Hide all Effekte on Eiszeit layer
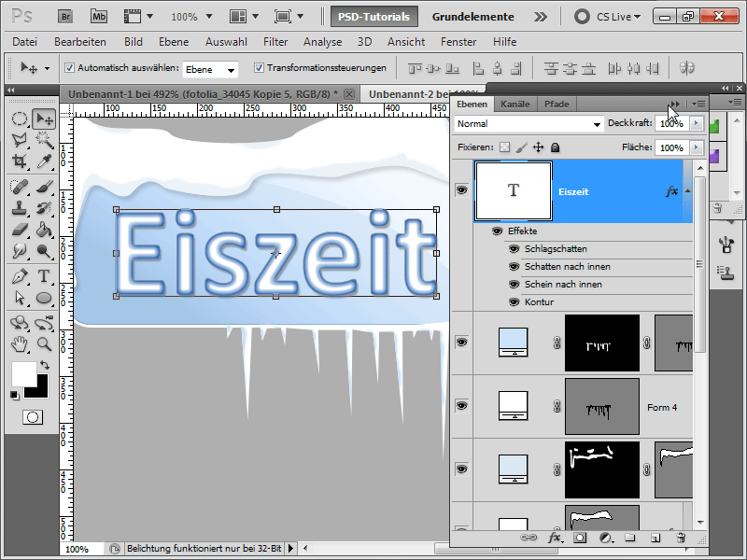 tap(498, 231)
